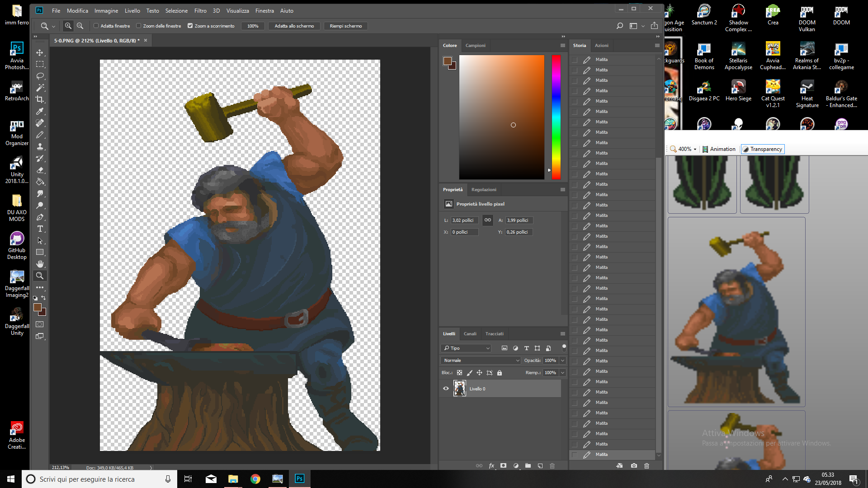The height and width of the screenshot is (488, 868).
Task: Open the Zoom tool preset dropdown arrow
Action: [53, 26]
